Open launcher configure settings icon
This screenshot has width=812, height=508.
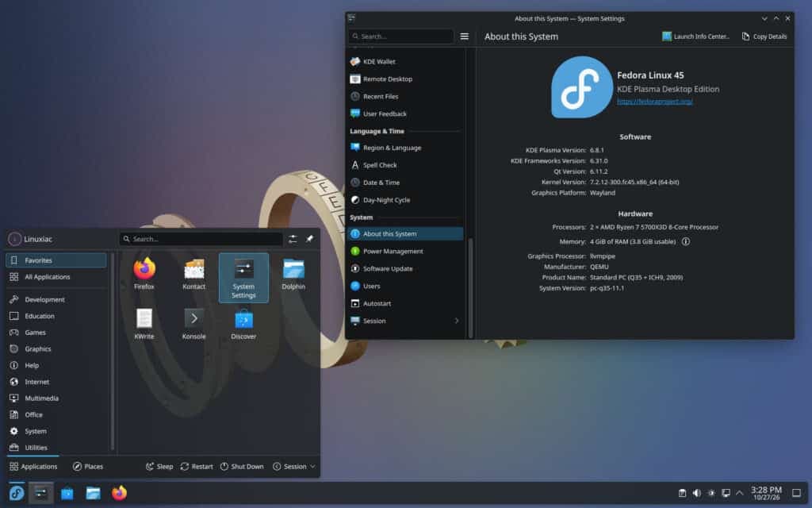[293, 239]
